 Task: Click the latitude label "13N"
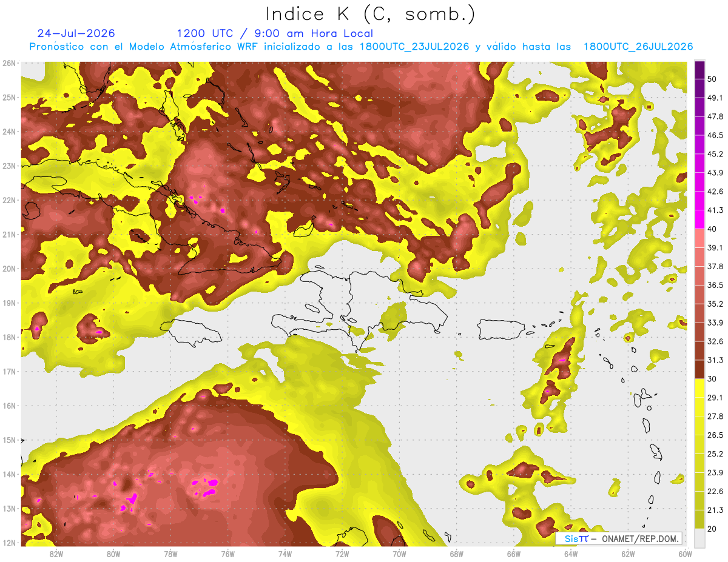click(x=9, y=509)
